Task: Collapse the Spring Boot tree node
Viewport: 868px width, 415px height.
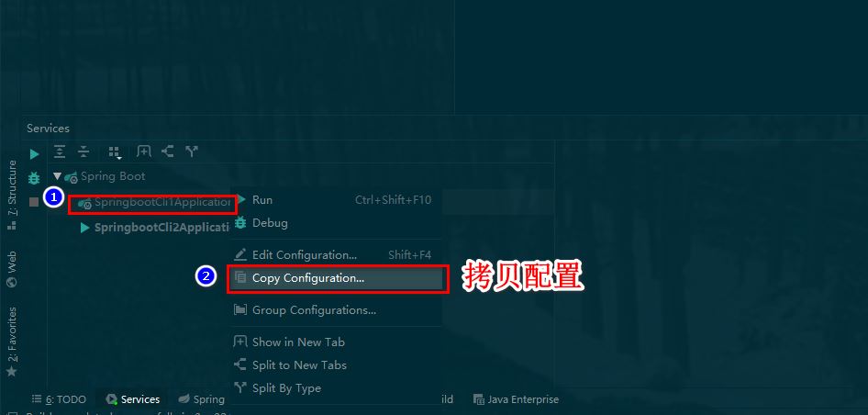Action: (57, 177)
